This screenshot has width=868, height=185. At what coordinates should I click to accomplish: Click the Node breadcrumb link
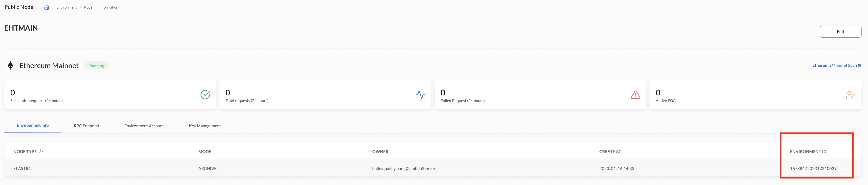[x=88, y=7]
